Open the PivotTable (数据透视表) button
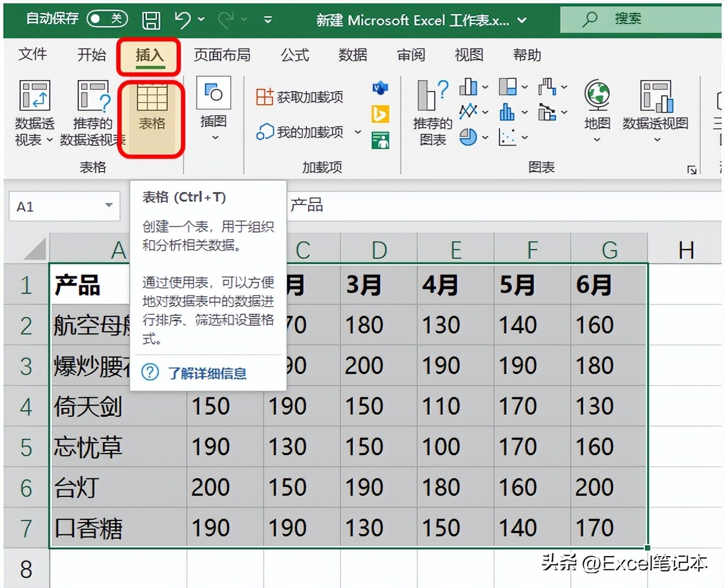 point(34,114)
